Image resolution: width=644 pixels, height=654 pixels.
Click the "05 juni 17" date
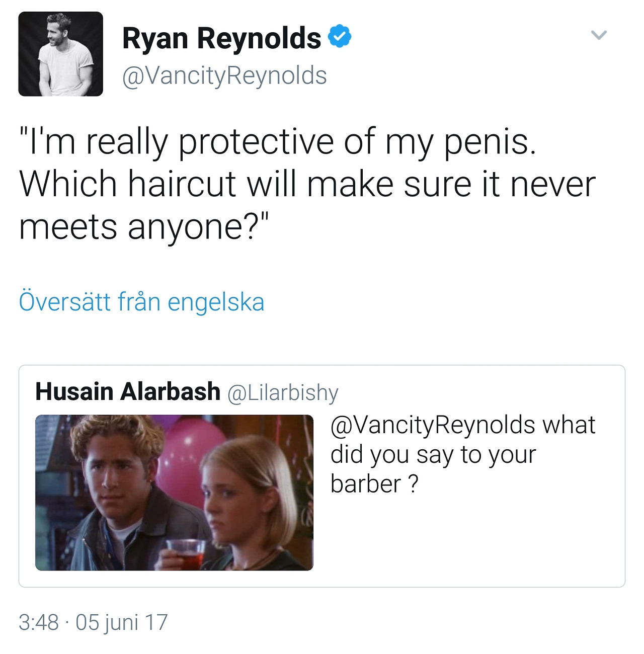point(121,622)
